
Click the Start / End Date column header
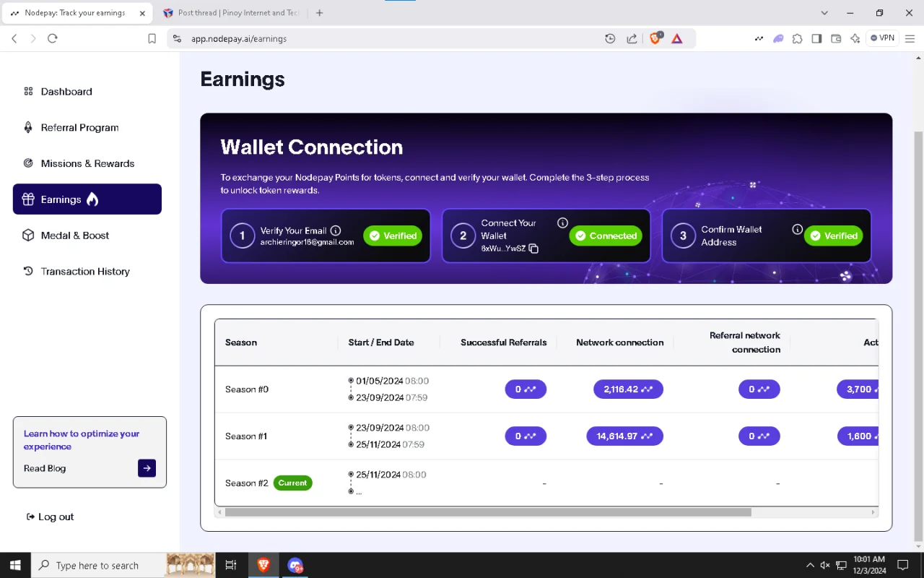coord(381,342)
